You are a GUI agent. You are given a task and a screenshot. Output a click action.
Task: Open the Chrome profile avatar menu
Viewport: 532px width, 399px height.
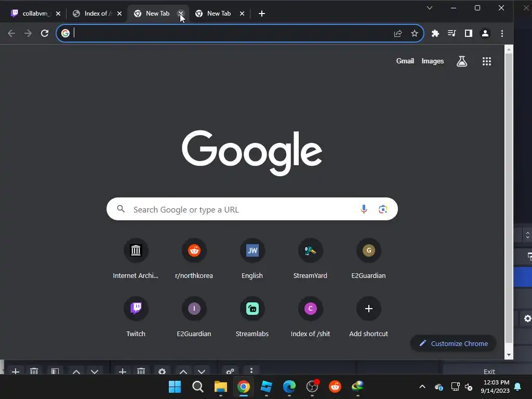(485, 33)
